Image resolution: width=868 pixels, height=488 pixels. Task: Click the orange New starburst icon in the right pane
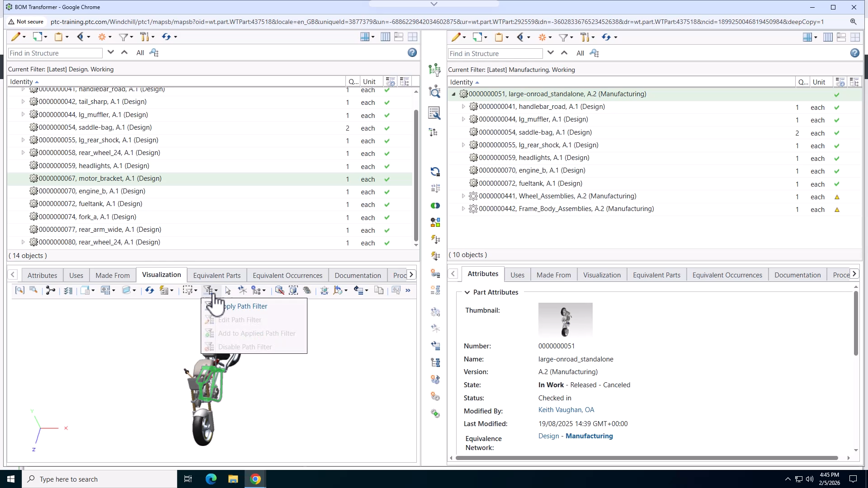pyautogui.click(x=542, y=37)
